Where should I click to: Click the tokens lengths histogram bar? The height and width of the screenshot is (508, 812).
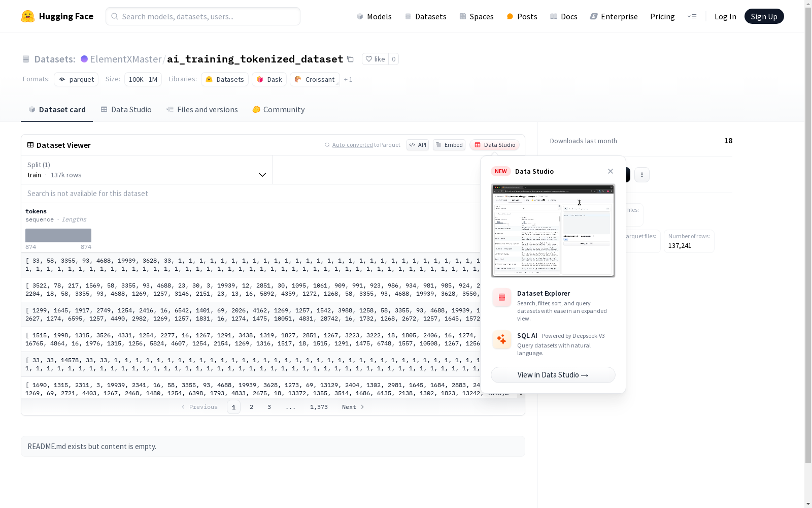pyautogui.click(x=58, y=235)
